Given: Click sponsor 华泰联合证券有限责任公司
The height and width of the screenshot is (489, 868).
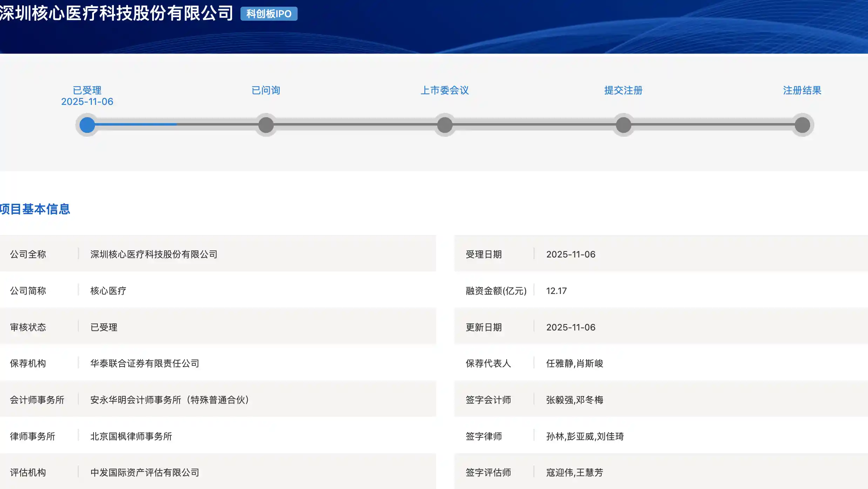Looking at the screenshot, I should [x=144, y=363].
